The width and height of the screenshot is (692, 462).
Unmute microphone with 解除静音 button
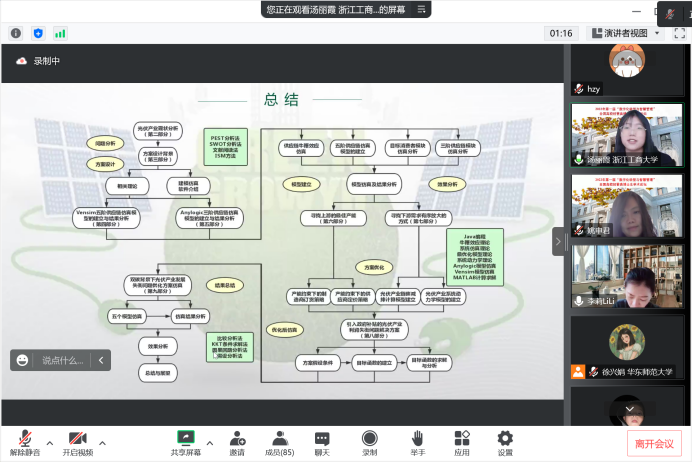coord(24,443)
